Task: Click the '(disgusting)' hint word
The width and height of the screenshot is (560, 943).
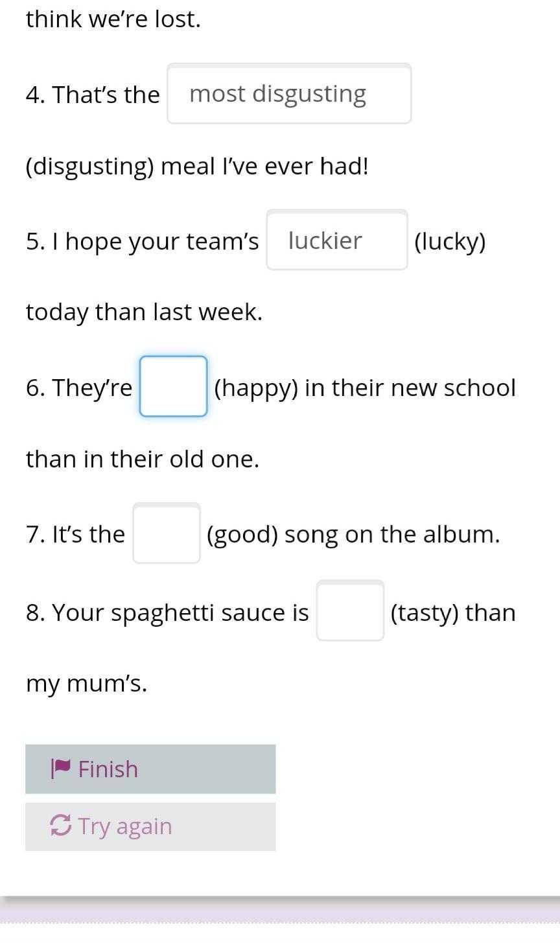Action: click(90, 167)
